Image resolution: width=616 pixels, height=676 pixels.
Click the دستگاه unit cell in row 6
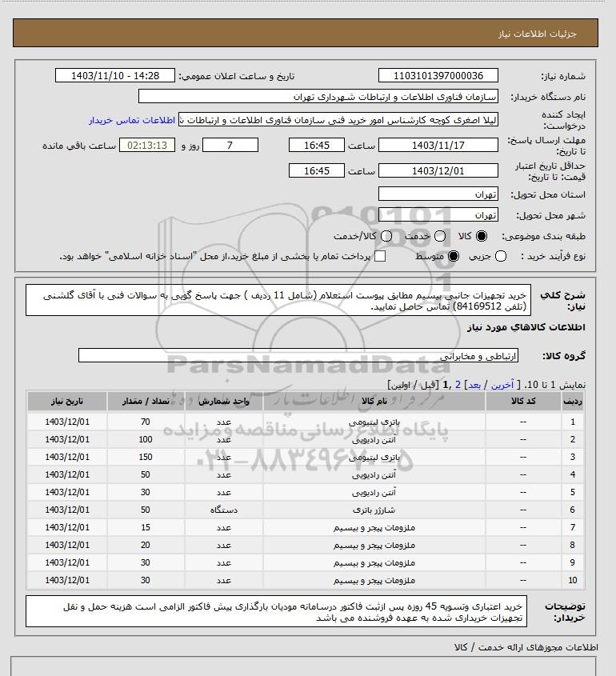224,510
